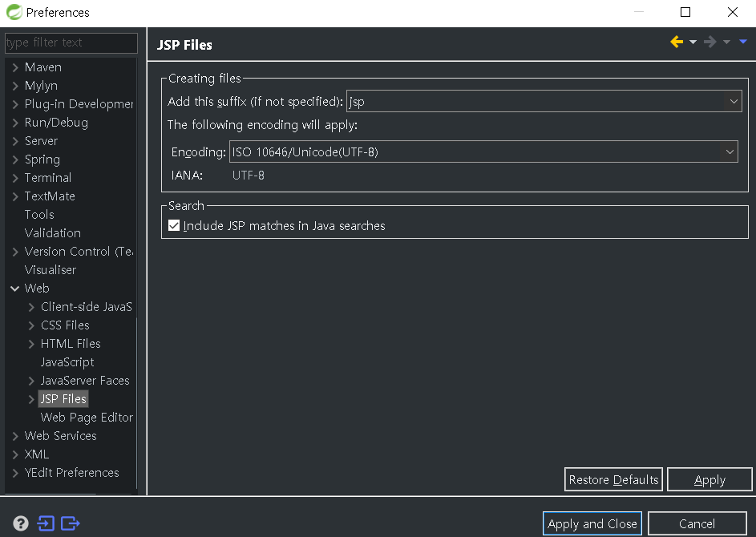The width and height of the screenshot is (756, 537).
Task: Select the Spring preferences entry
Action: (42, 159)
